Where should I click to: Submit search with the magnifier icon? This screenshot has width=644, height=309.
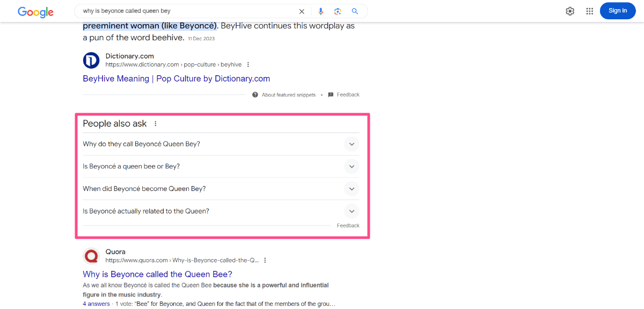pos(355,11)
